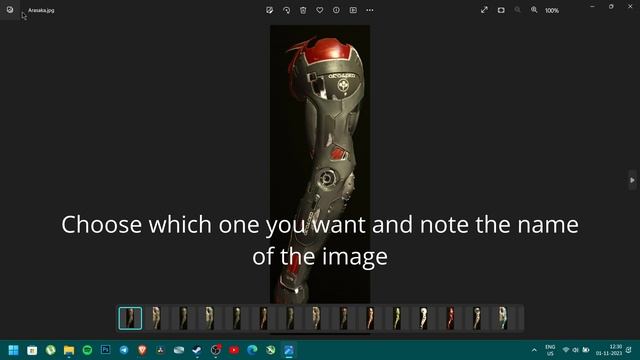Mark photo as favorite with heart

pos(320,10)
